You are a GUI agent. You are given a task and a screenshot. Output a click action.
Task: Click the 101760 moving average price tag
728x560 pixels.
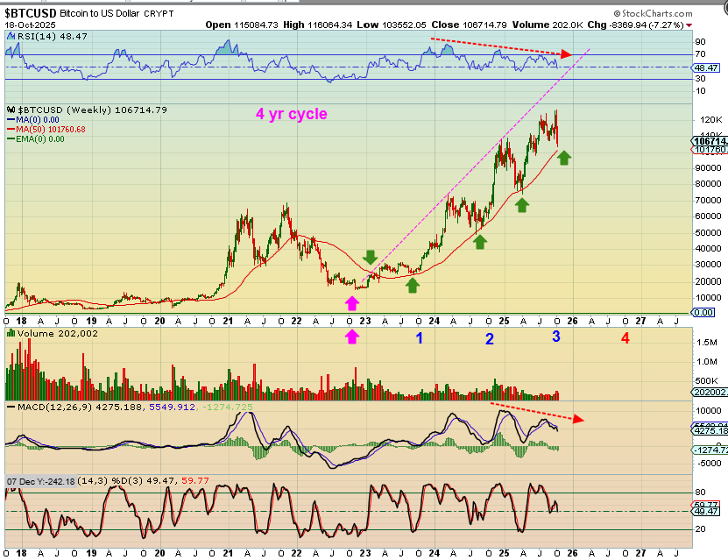tap(710, 150)
